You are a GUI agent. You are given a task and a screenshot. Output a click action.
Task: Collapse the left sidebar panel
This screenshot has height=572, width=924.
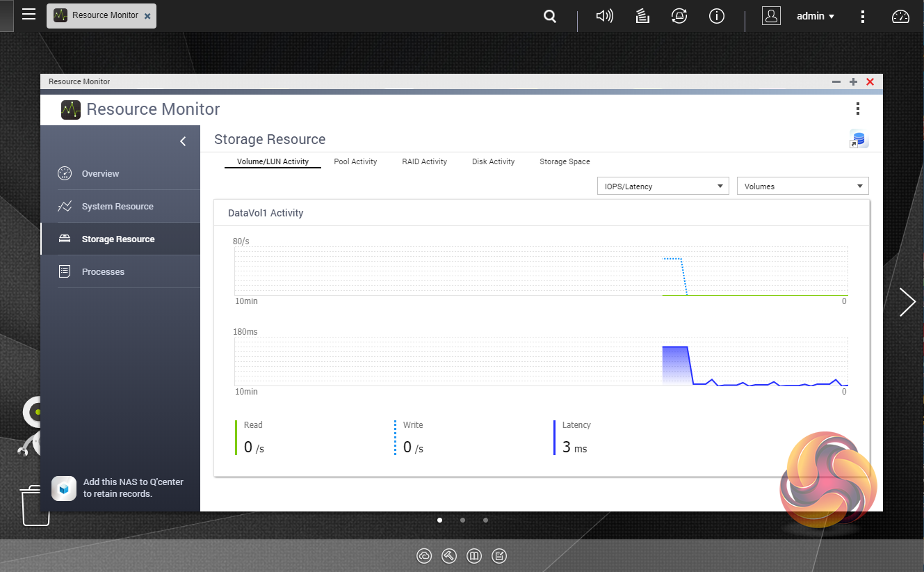pos(183,141)
